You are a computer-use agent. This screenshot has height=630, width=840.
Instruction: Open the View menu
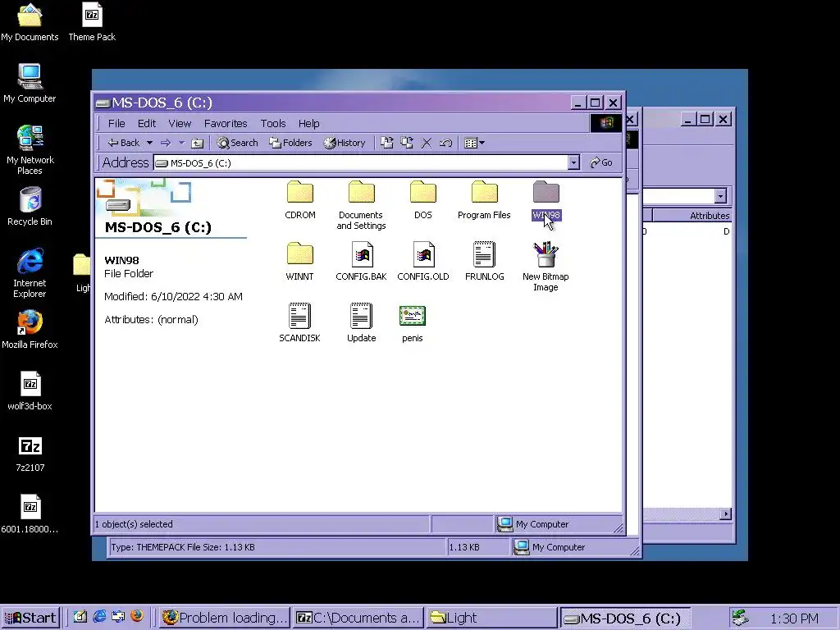click(180, 124)
